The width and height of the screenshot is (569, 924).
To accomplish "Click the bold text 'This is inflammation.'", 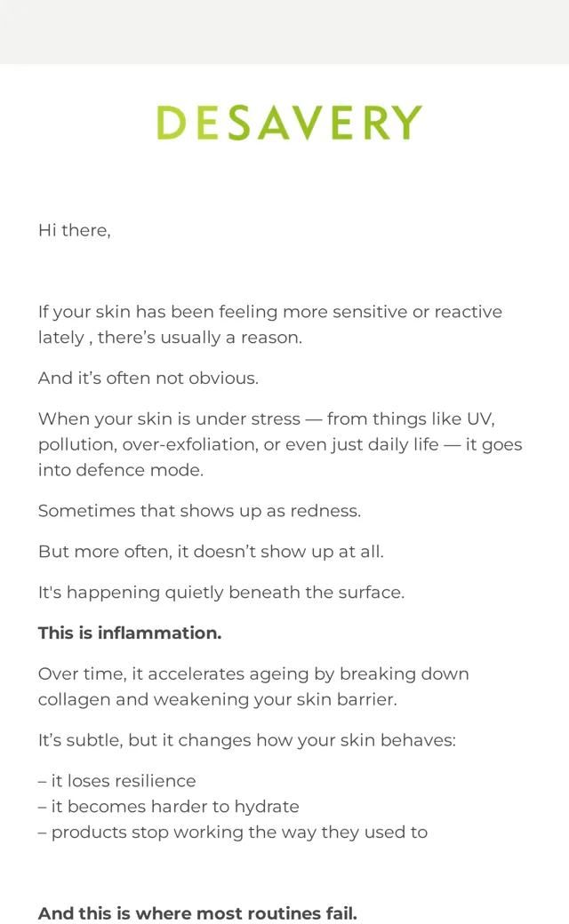I will point(130,633).
